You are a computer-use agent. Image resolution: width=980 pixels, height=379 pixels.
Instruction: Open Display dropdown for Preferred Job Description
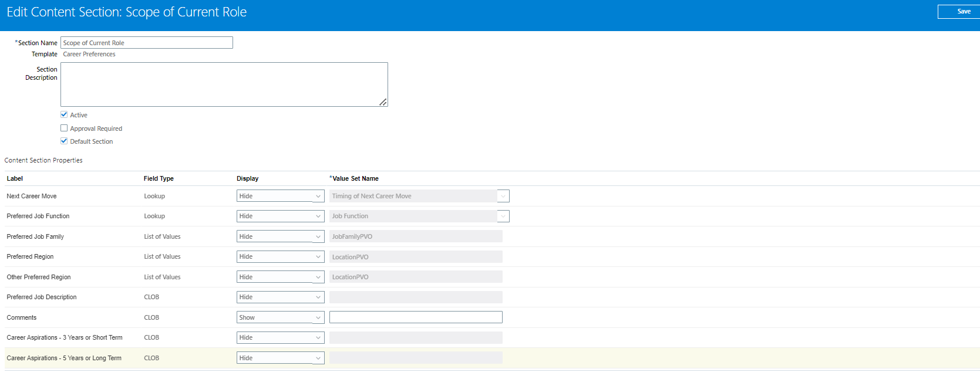[281, 297]
